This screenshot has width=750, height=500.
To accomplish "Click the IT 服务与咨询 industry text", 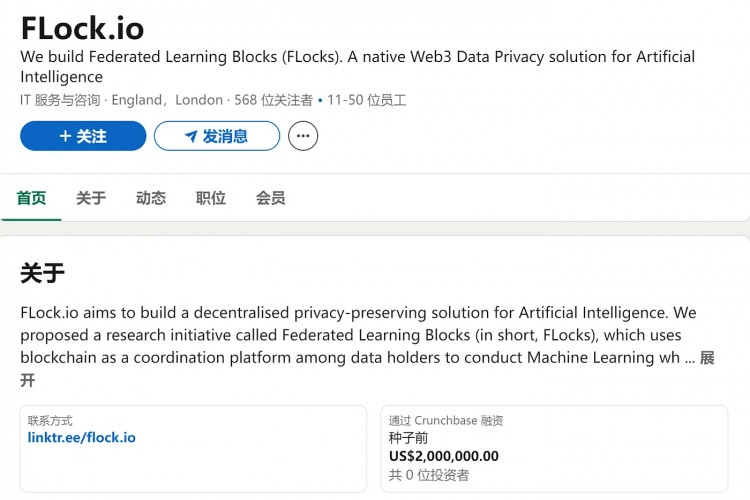I will click(62, 100).
